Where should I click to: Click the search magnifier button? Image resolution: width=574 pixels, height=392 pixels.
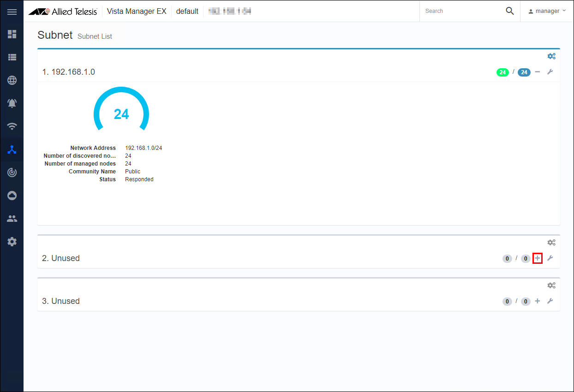(509, 11)
